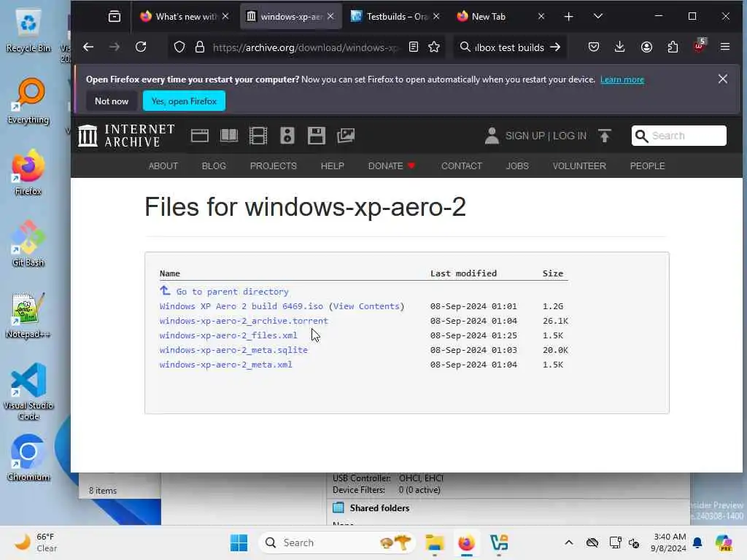
Task: Close the windows-xp-aero tab
Action: point(330,17)
